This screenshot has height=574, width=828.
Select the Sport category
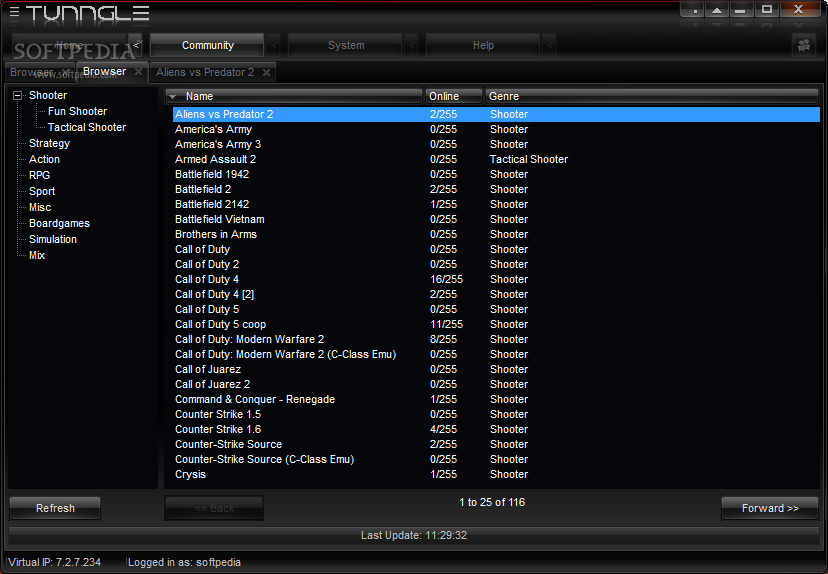[x=42, y=191]
